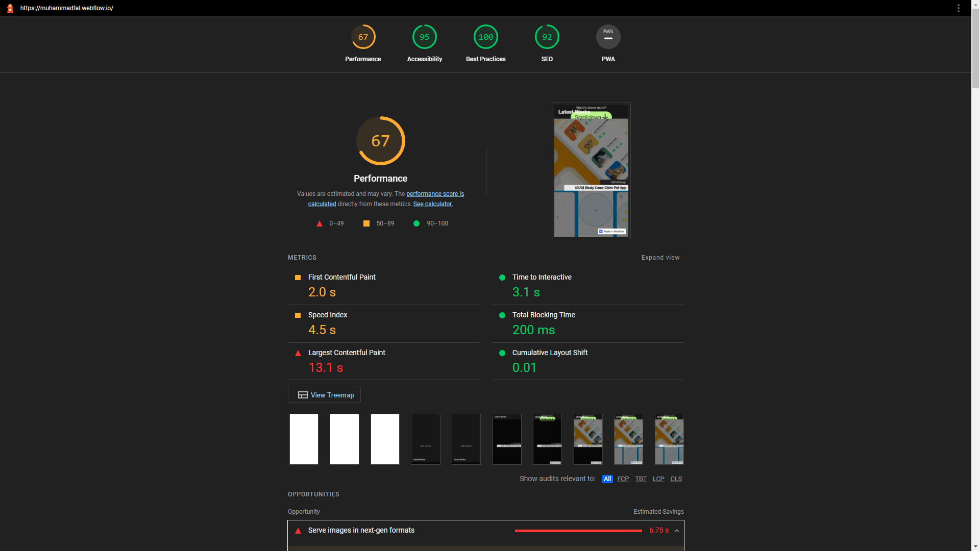Toggle Expand view for metrics
980x551 pixels.
pos(660,258)
